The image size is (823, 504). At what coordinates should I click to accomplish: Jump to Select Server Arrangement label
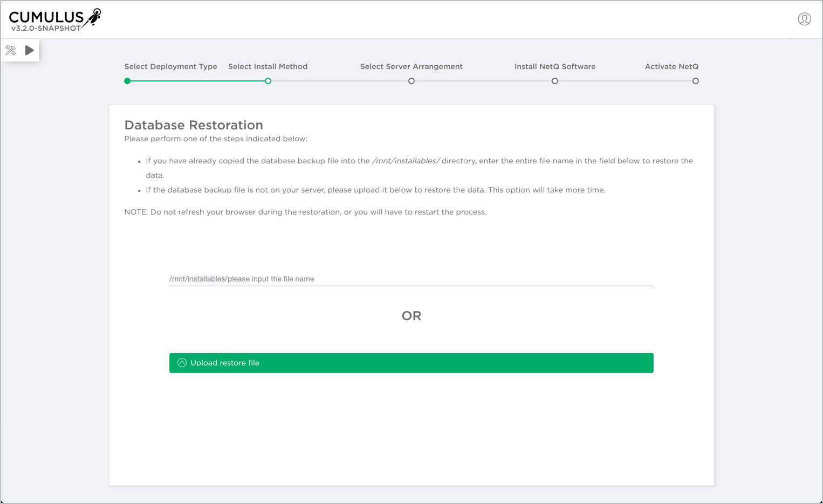(x=411, y=67)
